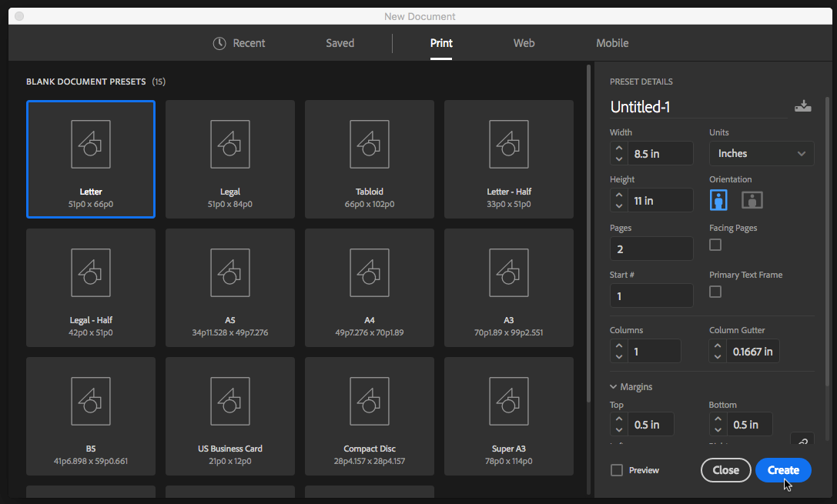Enable the Preview checkbox
The image size is (837, 504).
[x=617, y=470]
